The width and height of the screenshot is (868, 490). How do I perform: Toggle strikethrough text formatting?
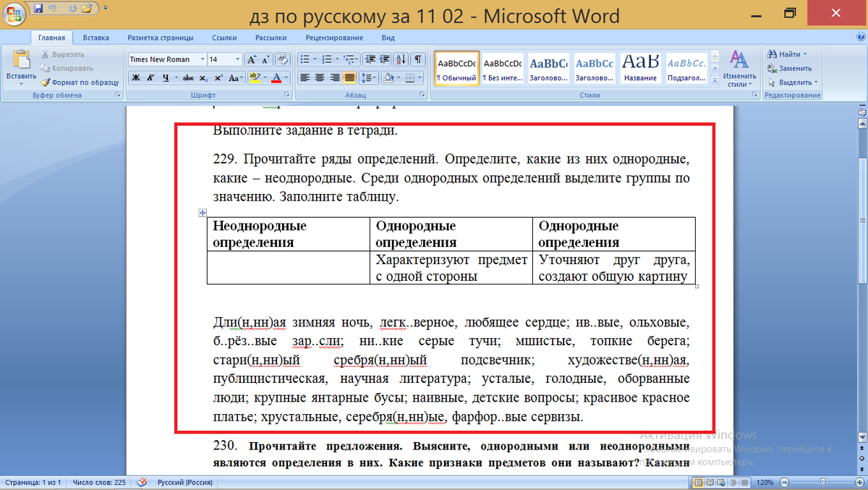coord(188,78)
